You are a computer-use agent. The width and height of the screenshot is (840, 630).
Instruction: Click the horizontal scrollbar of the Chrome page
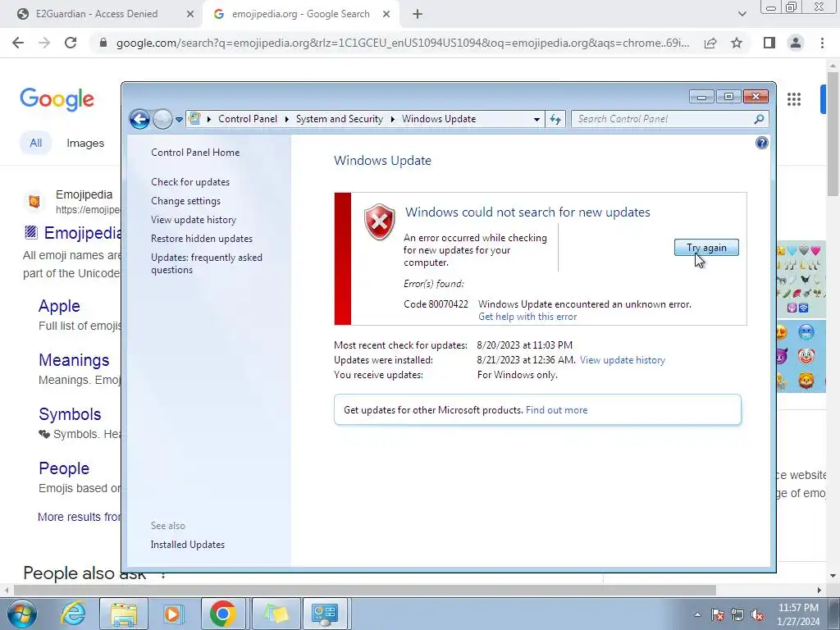coord(364,590)
